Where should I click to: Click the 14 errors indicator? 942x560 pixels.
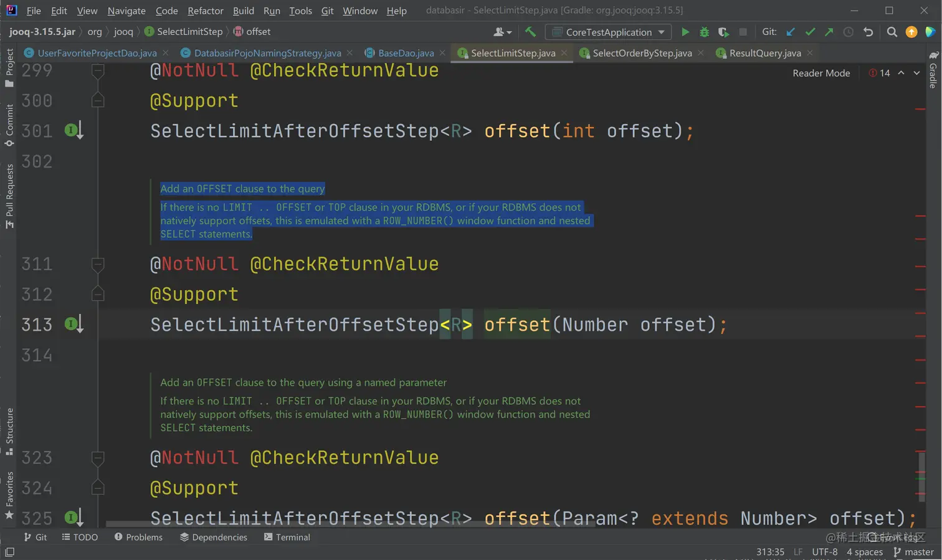tap(879, 73)
